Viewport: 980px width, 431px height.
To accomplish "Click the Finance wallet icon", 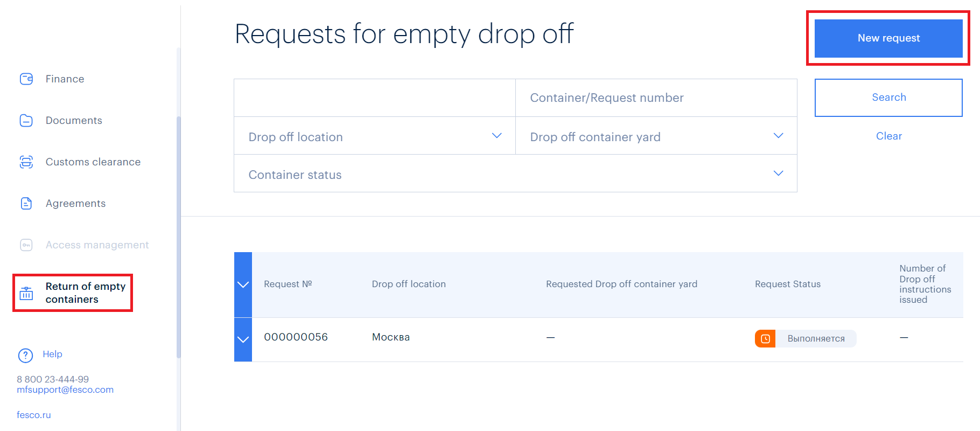I will 26,79.
